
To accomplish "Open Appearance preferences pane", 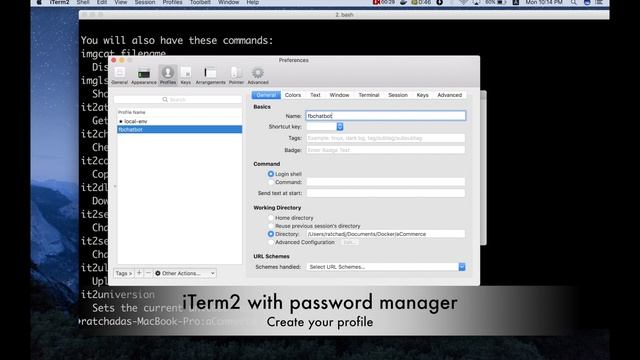I will point(144,76).
